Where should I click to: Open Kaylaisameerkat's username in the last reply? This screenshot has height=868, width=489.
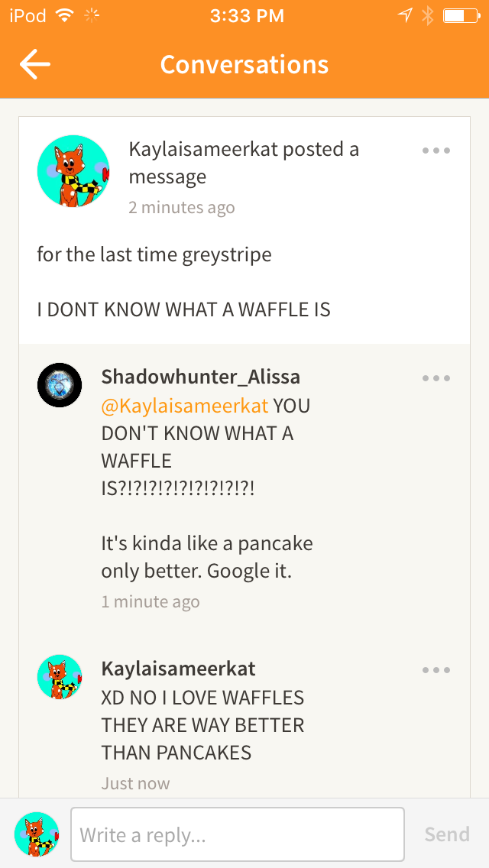click(x=178, y=669)
